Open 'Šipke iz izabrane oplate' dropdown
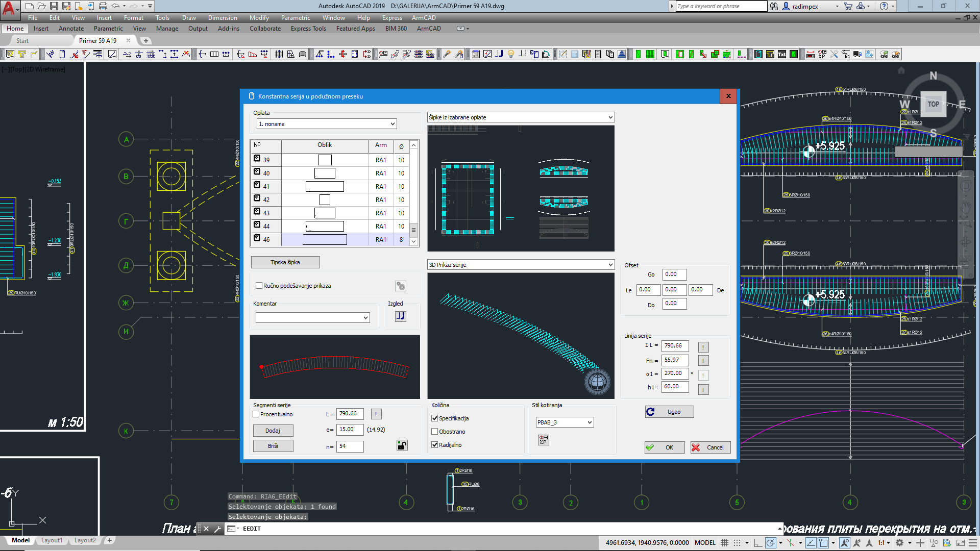The width and height of the screenshot is (980, 551). coord(521,117)
